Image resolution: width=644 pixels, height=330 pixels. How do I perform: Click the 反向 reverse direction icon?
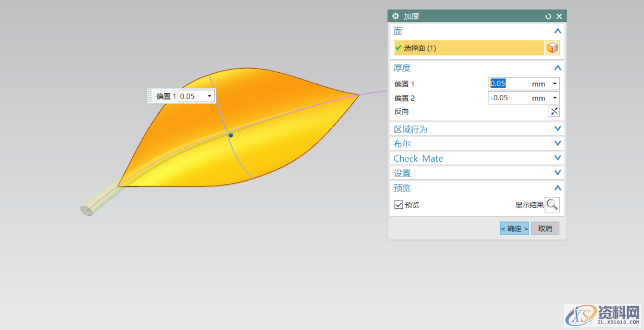pyautogui.click(x=554, y=111)
